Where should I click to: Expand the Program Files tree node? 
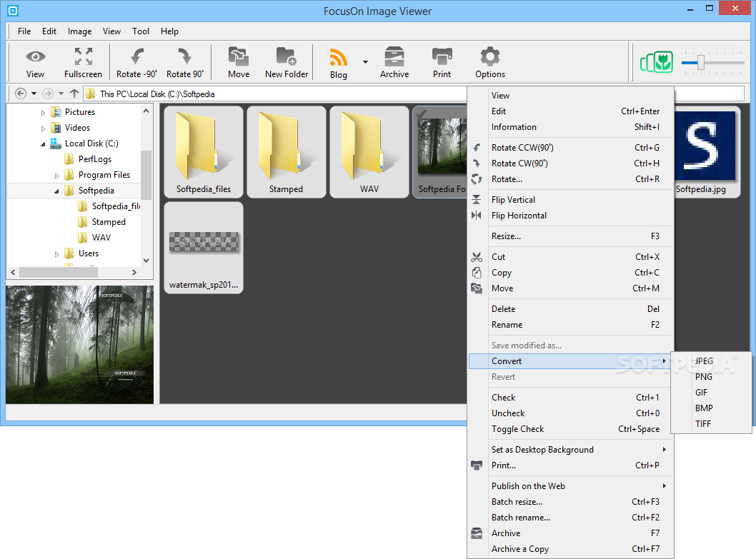point(56,176)
